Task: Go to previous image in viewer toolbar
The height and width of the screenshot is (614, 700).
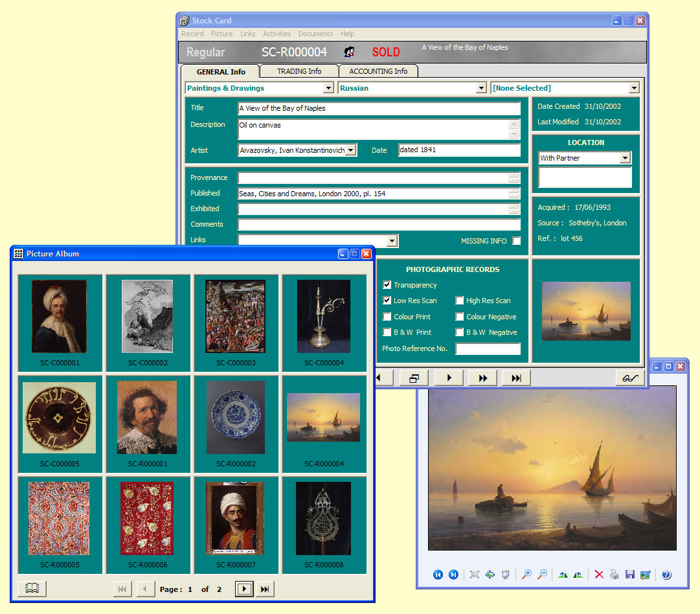Action: [x=438, y=574]
